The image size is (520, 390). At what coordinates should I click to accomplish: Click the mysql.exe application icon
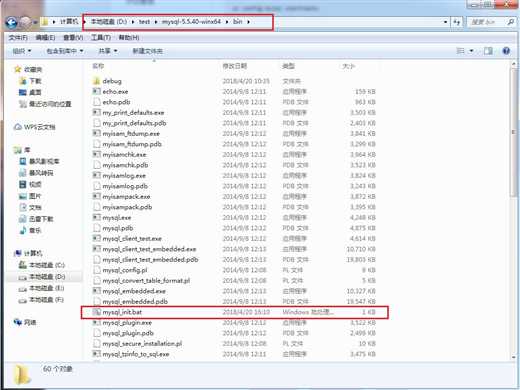coord(96,217)
